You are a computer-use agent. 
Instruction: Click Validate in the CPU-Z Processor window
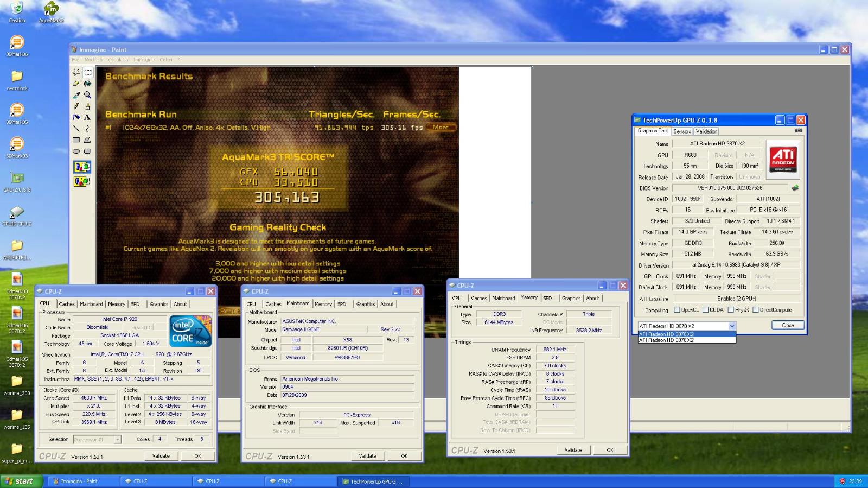pyautogui.click(x=161, y=456)
